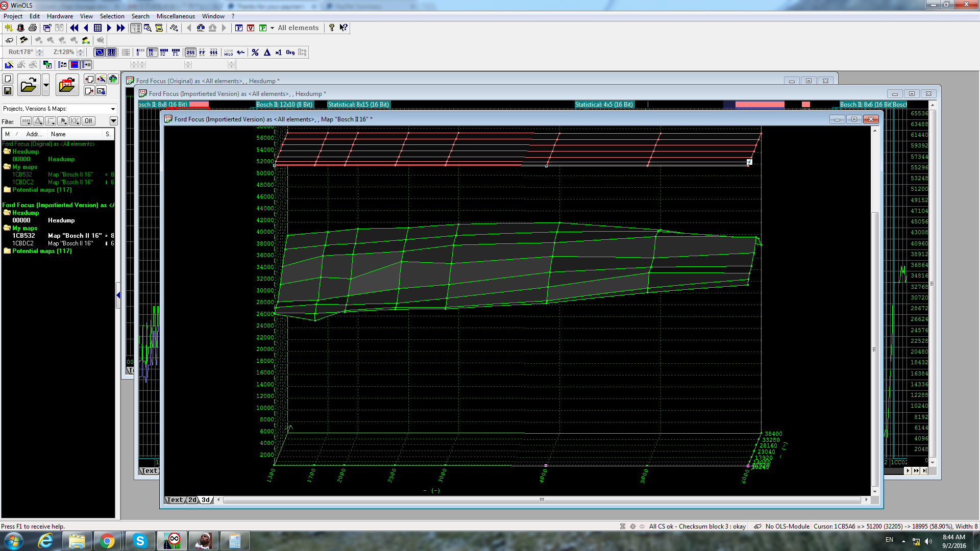Viewport: 980px width, 551px height.
Task: Toggle the 255 decimal display button
Action: [x=190, y=53]
